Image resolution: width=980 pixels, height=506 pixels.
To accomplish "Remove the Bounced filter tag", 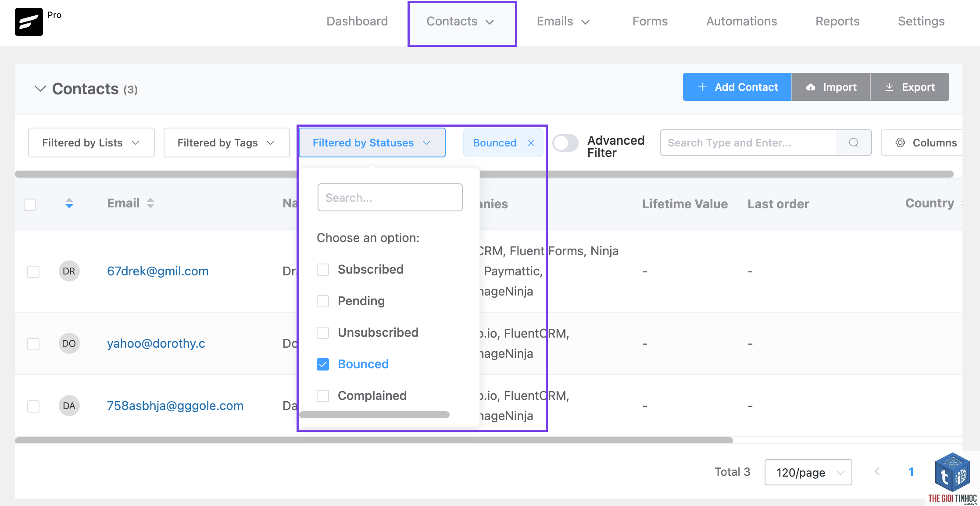I will click(x=531, y=143).
